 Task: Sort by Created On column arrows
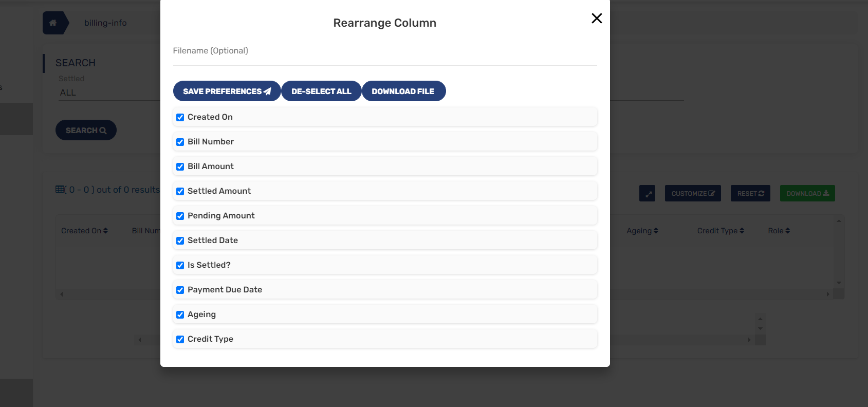pyautogui.click(x=105, y=231)
